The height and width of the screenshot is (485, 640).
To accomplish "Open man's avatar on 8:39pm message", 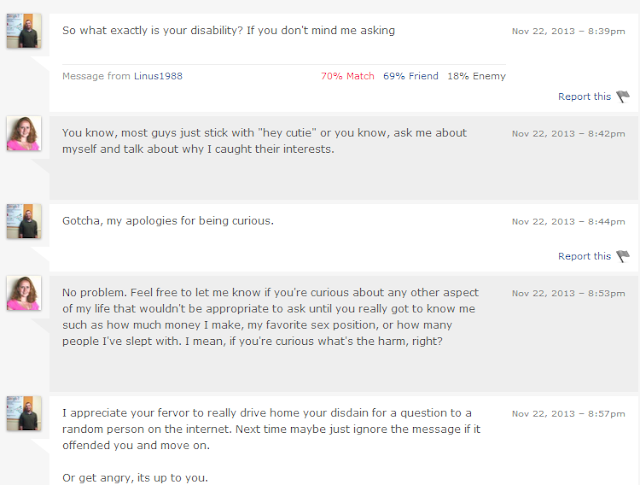I will click(24, 31).
